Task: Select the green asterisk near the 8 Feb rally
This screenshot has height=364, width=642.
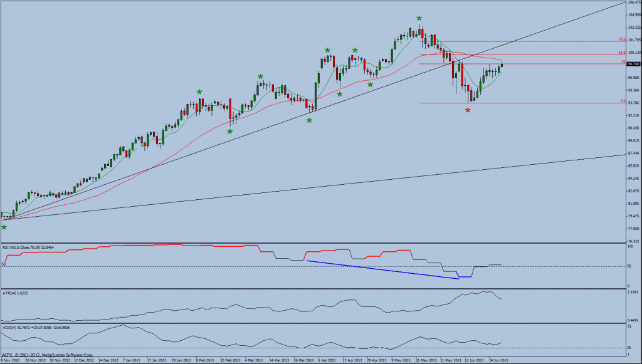Action: tap(199, 91)
